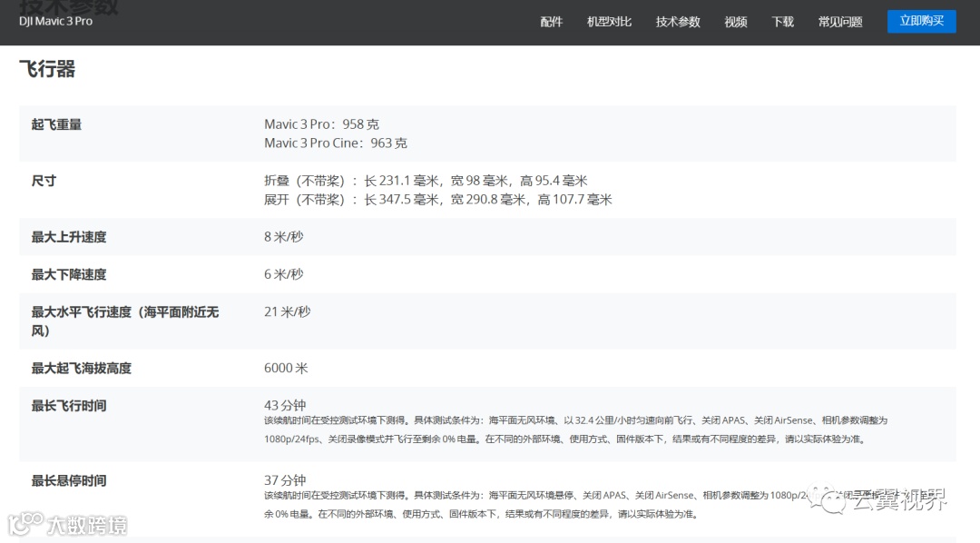Viewport: 980px width, 543px height.
Task: Click the flight time test conditions note
Action: [575, 429]
